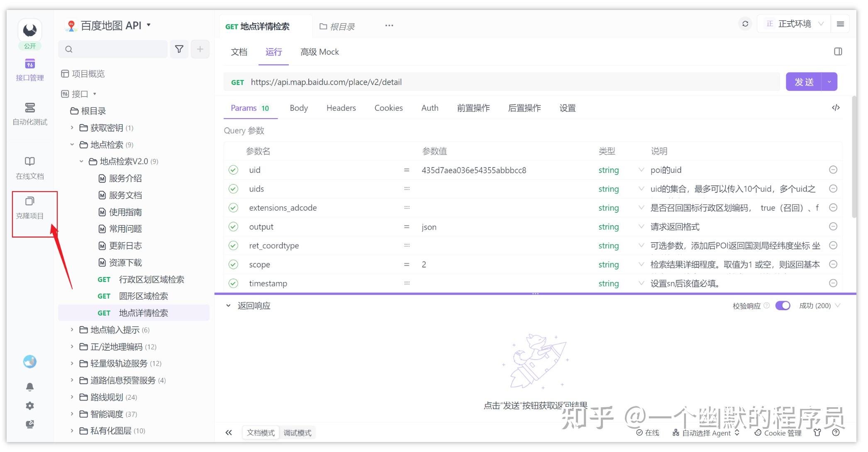868x452 pixels.
Task: Click the 克隆项目 copy icon
Action: point(29,201)
